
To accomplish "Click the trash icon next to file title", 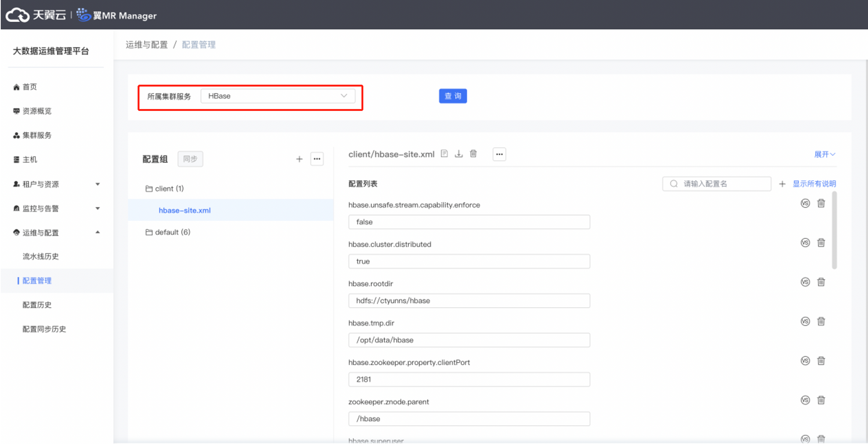I will point(473,154).
